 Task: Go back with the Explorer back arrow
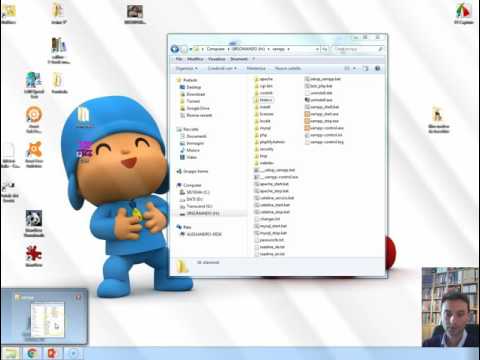(175, 49)
